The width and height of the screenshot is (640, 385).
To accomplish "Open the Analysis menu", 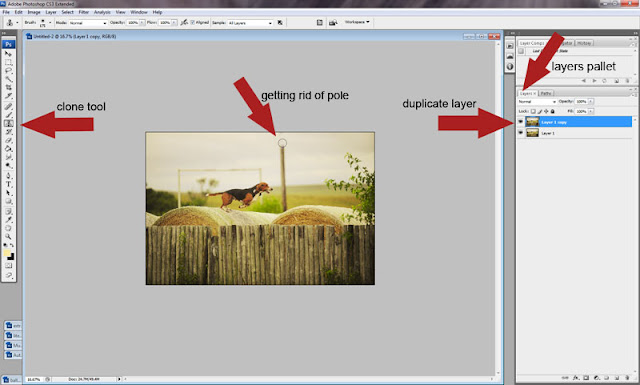I will pos(102,12).
